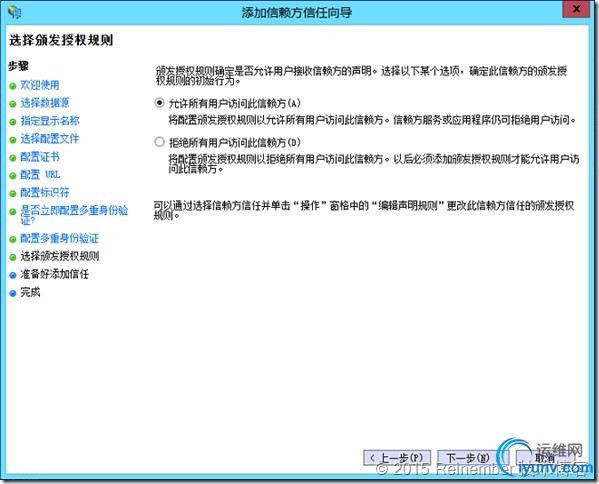Go to 是否立即配置多重身份验证 step
599x484 pixels.
coord(74,215)
